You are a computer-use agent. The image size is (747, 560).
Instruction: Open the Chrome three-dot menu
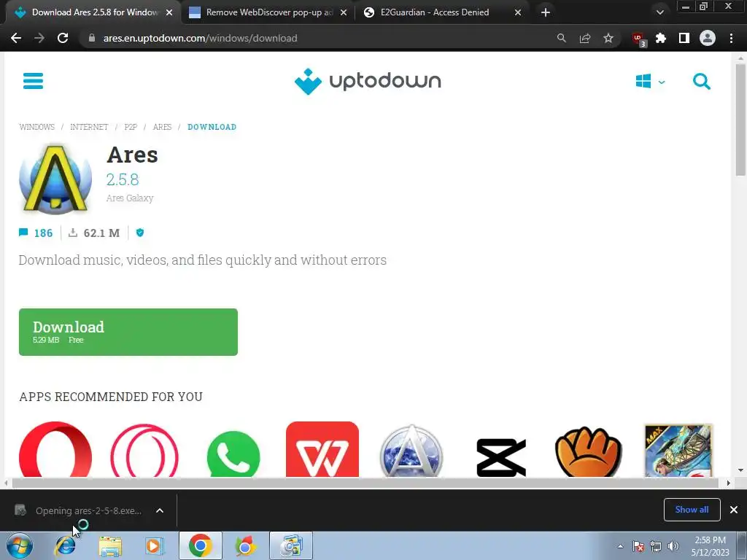click(x=731, y=38)
